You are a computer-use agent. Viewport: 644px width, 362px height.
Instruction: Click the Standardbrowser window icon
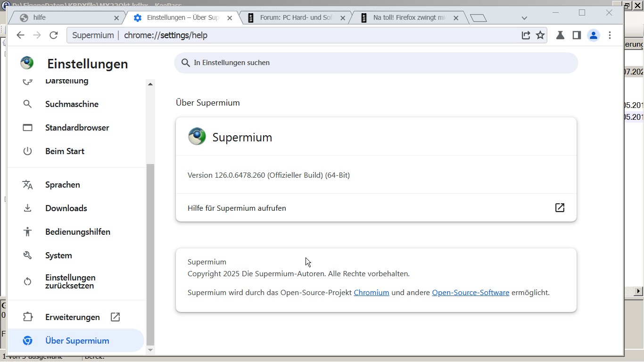[x=27, y=128]
